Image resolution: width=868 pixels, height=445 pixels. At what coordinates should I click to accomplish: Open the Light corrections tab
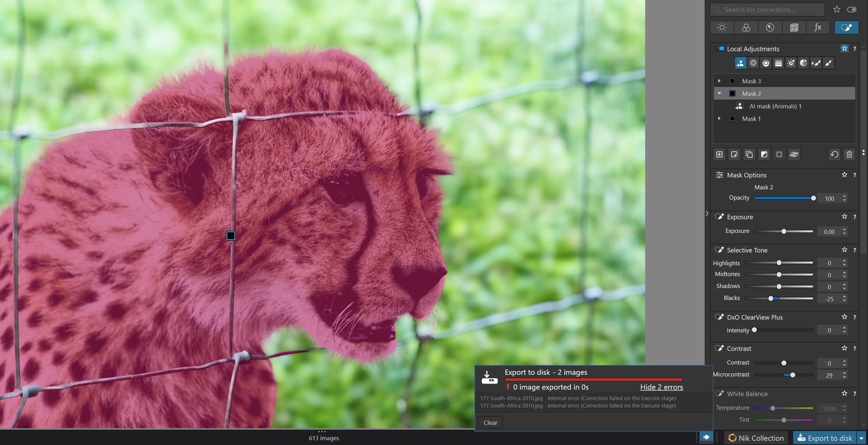point(722,28)
